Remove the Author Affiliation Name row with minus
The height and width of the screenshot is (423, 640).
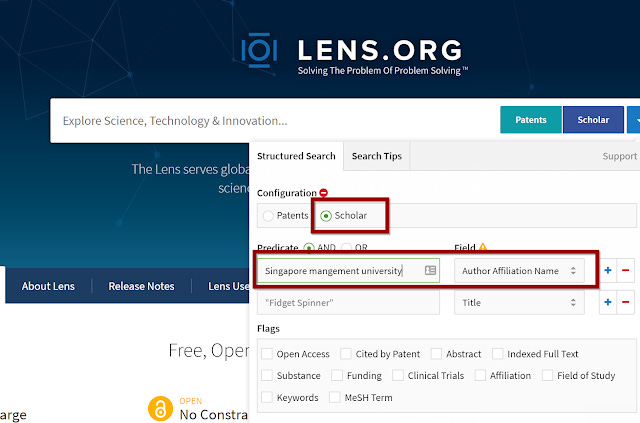[x=625, y=270]
